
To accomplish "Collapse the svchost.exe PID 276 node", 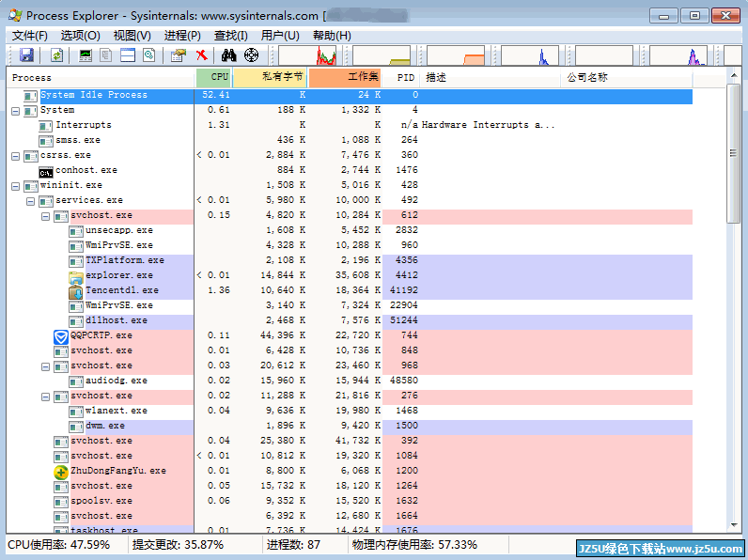I will (x=45, y=397).
